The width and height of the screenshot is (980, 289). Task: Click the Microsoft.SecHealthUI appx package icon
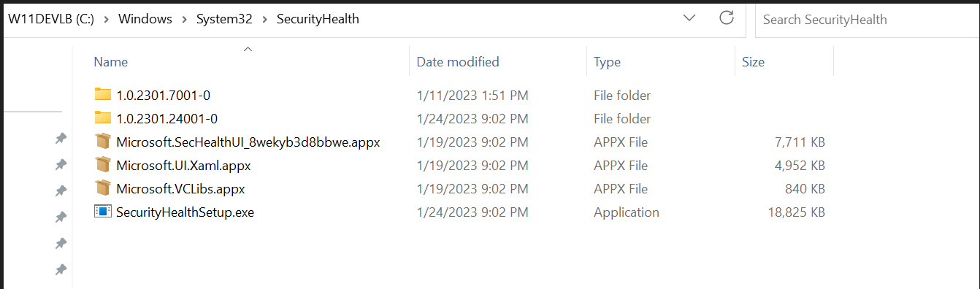(102, 142)
